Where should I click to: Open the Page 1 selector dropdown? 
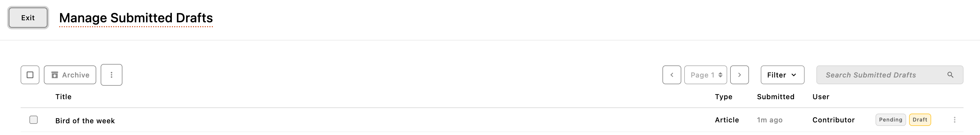(x=705, y=75)
